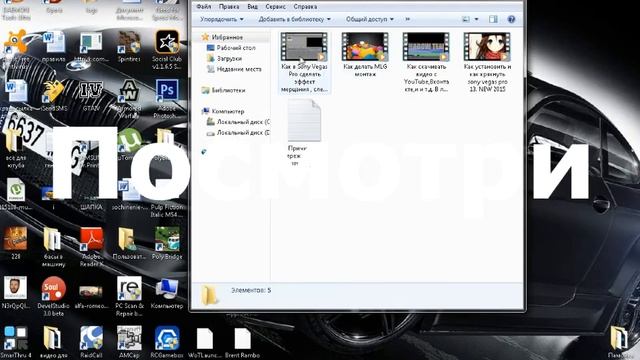Open the Правка menu
This screenshot has width=640, height=360.
(229, 7)
